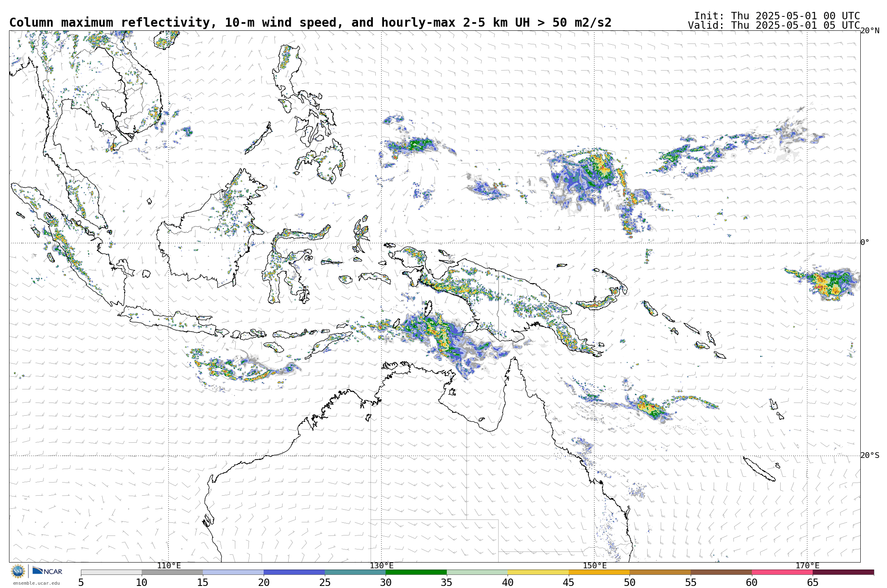Select the pale green 35-40 dBZ swatch
The width and height of the screenshot is (887, 588).
(477, 572)
